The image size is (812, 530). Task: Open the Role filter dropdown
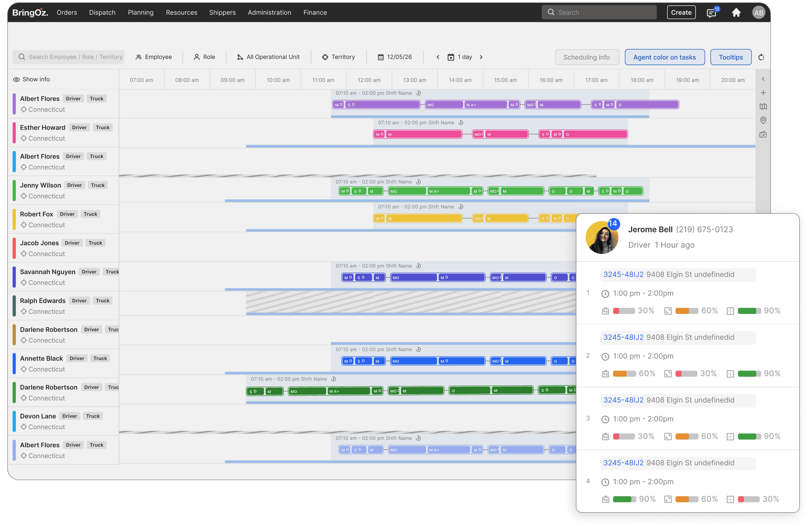tap(204, 57)
